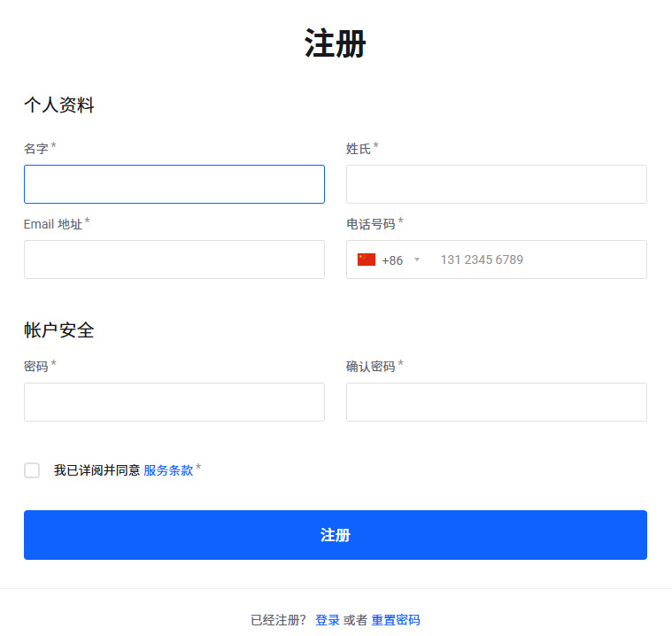This screenshot has width=672, height=636.
Task: Tick the agree to terms checkbox
Action: 32,470
